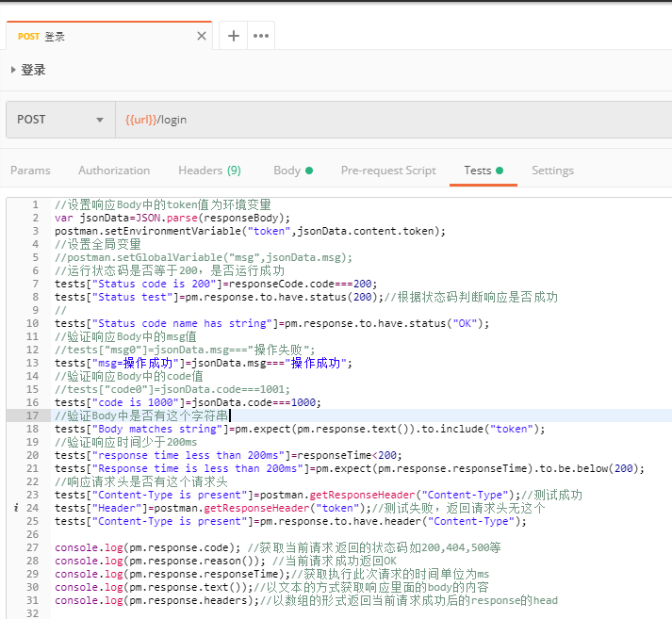Select the POST 登录 tab title

[x=42, y=37]
